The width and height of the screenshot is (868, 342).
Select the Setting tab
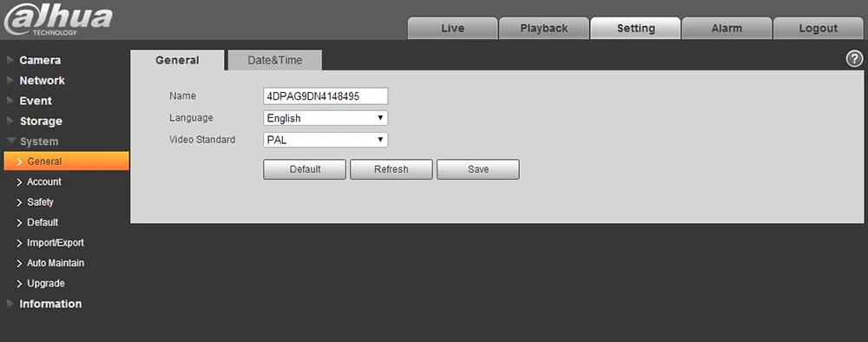coord(635,29)
